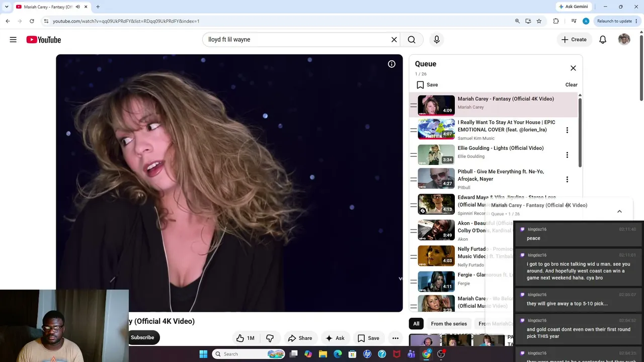The width and height of the screenshot is (644, 362).
Task: Open Task View on the taskbar
Action: point(293,354)
